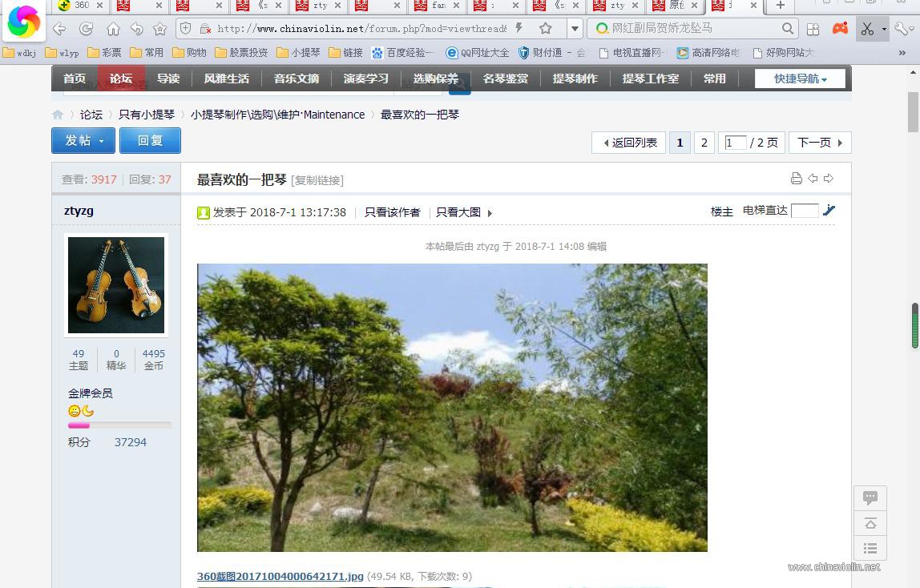Open 小提琴制作\选购\维护 breadcrumb link

[277, 115]
